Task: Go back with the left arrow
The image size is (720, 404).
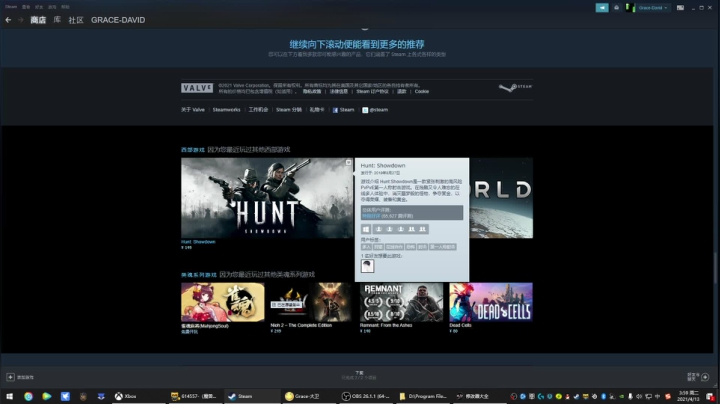Action: coord(8,20)
